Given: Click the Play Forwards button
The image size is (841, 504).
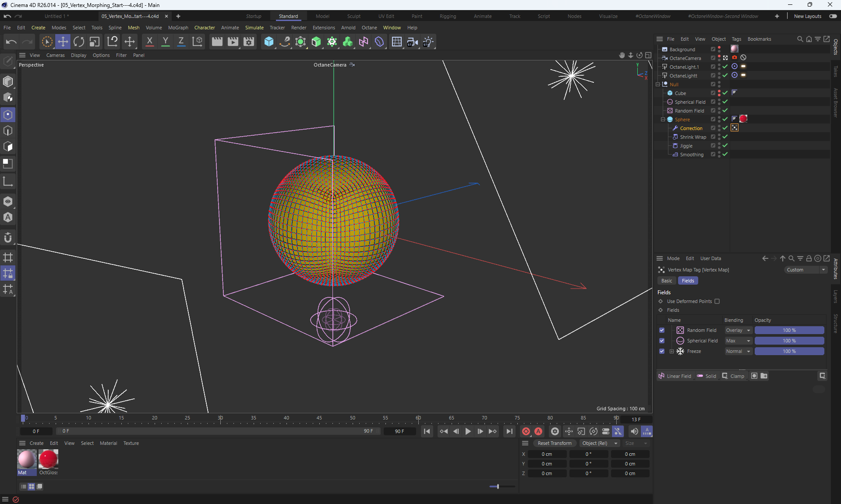Looking at the screenshot, I should click(x=468, y=431).
